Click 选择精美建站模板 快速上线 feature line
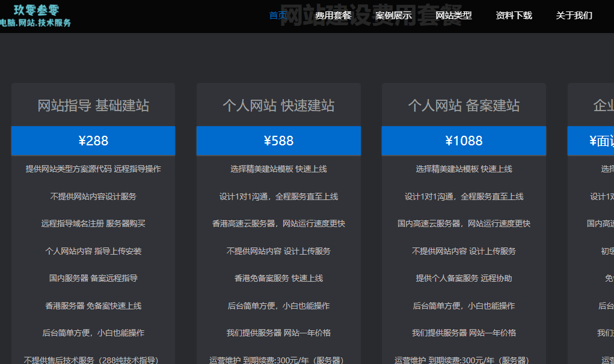 pos(278,169)
